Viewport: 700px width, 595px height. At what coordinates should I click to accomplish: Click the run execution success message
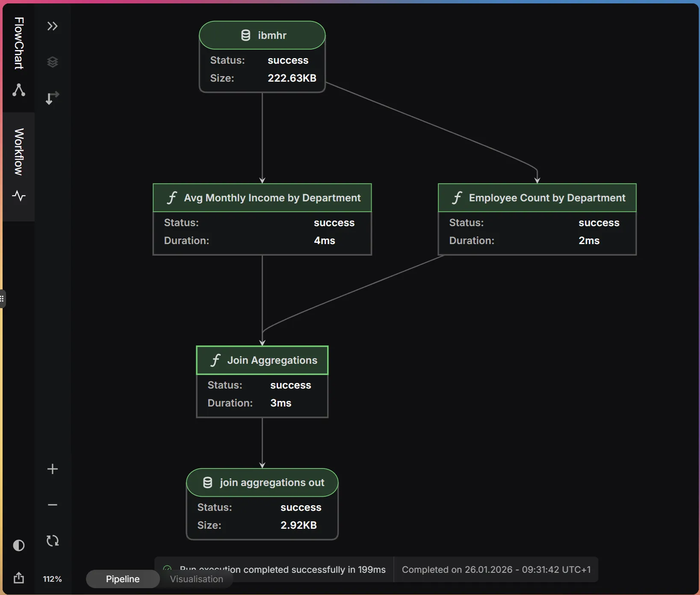281,569
